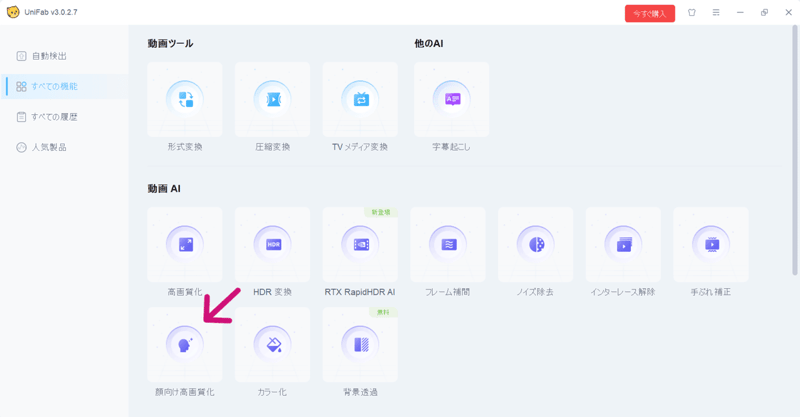Image resolution: width=800 pixels, height=417 pixels.
Task: Minimize the UniFab window
Action: point(740,13)
